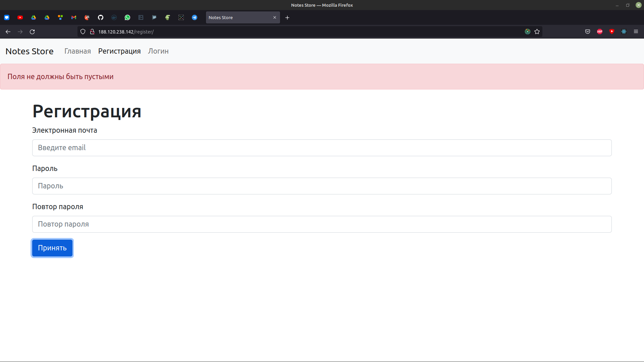Reload the current page
644x362 pixels.
pyautogui.click(x=32, y=32)
